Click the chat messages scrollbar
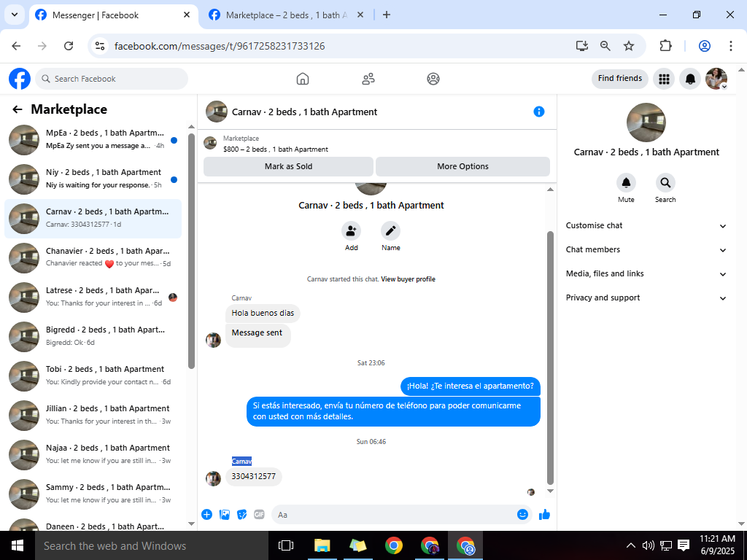This screenshot has height=560, width=747. pyautogui.click(x=550, y=357)
